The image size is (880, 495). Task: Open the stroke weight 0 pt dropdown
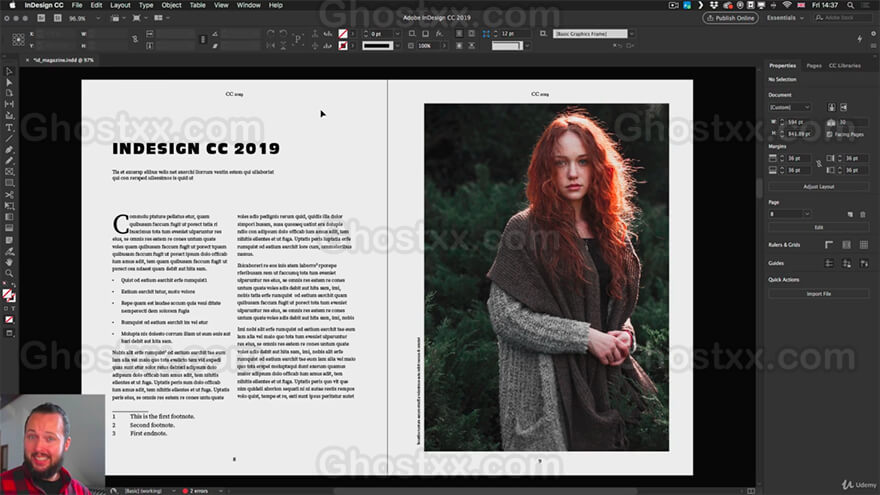(397, 34)
